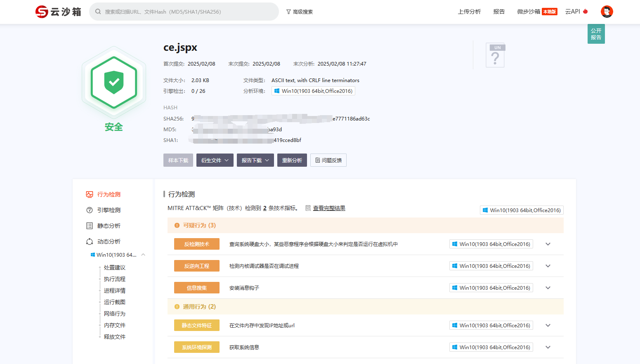Select 行为检测 in the sidebar
The image size is (640, 364).
coord(109,194)
